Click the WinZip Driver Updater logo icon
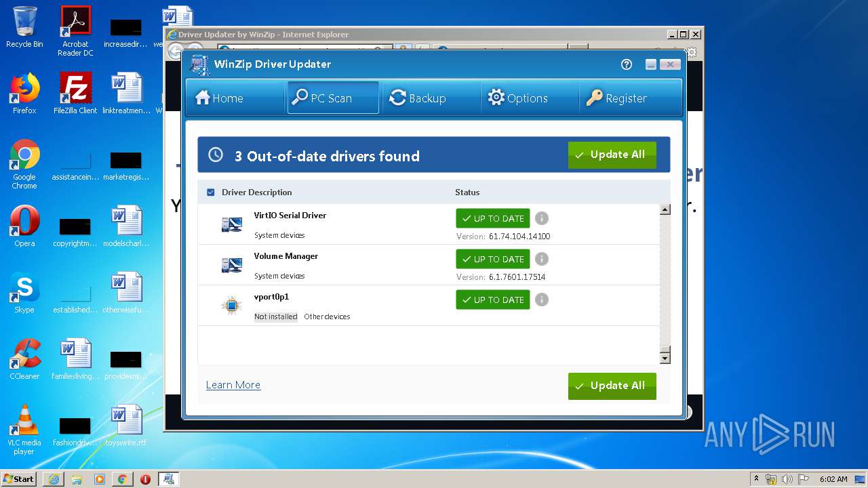The height and width of the screenshot is (488, 868). 199,65
